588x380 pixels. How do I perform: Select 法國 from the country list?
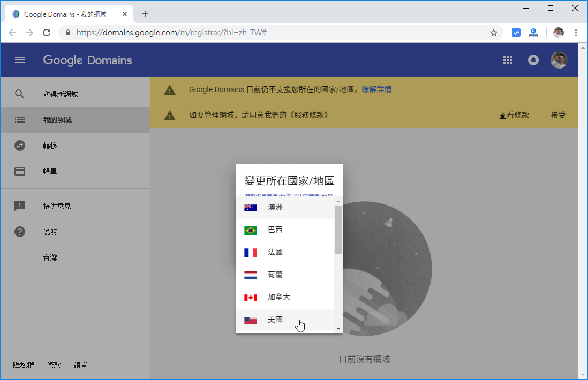pos(275,252)
